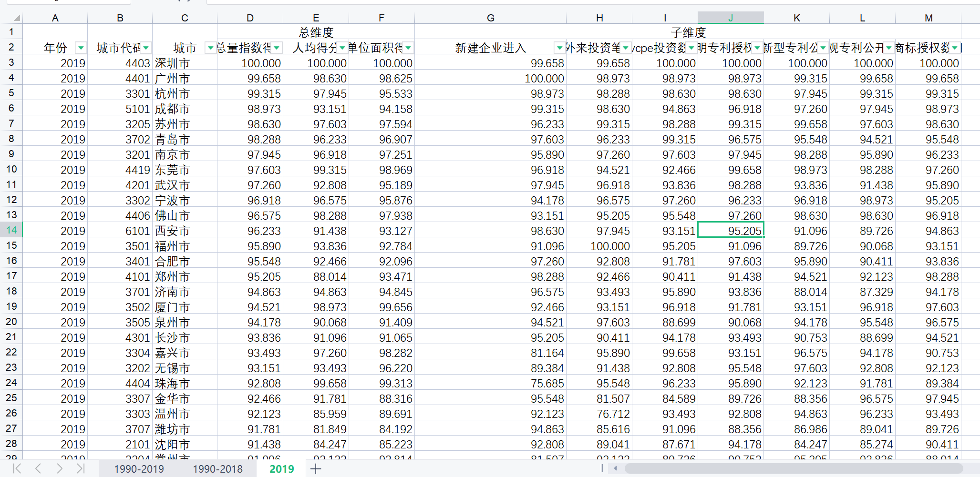Click the 95.205 cell in row 14 column J
The image size is (980, 477).
click(x=731, y=231)
